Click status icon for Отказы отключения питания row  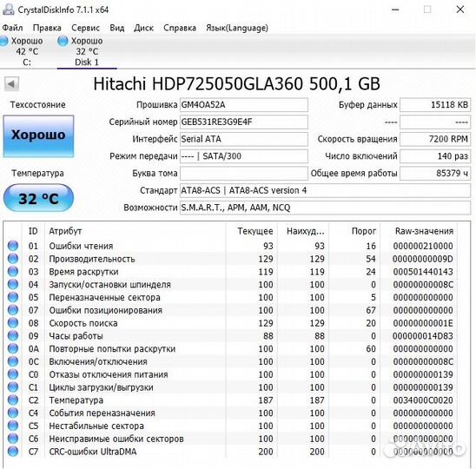pos(13,374)
